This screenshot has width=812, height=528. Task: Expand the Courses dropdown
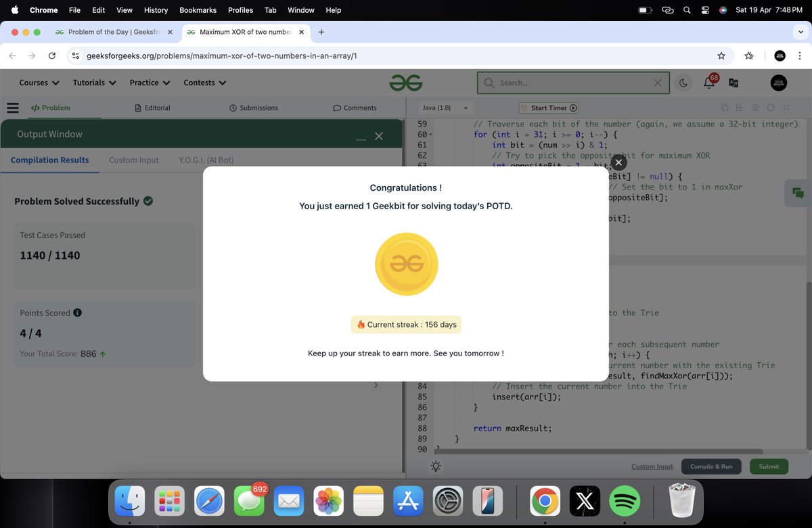pos(39,83)
